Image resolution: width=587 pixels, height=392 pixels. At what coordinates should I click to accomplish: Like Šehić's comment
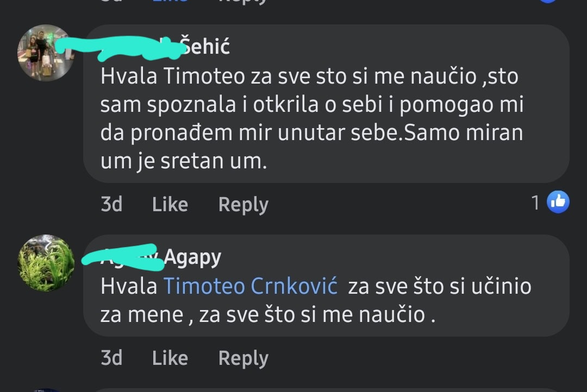click(170, 204)
